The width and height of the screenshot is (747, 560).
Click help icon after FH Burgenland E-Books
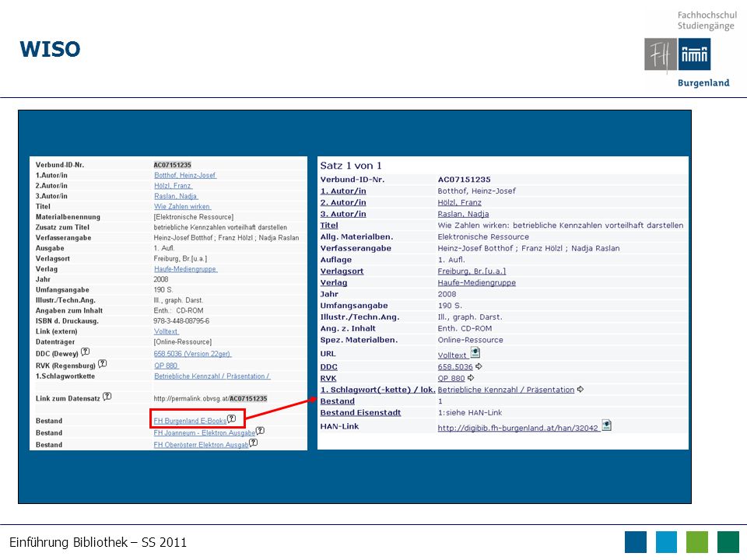click(232, 418)
